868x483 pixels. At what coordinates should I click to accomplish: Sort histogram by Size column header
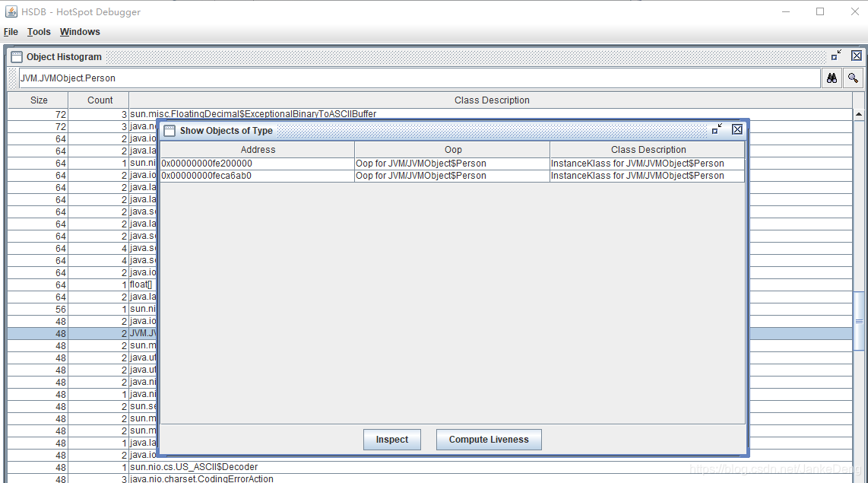click(38, 100)
